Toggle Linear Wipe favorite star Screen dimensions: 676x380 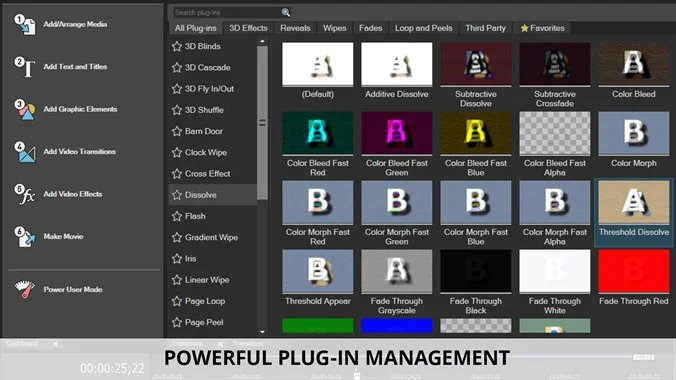(177, 280)
